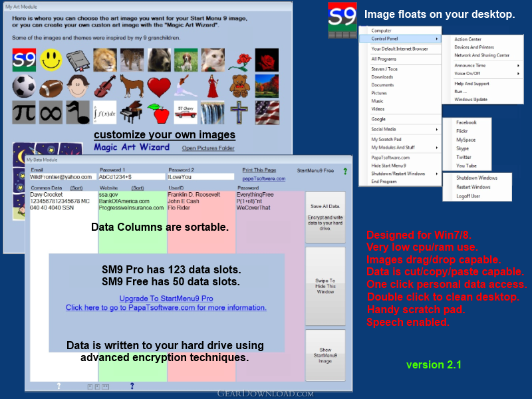The height and width of the screenshot is (399, 532).
Task: Select the red apple art image
Action: (x=159, y=113)
